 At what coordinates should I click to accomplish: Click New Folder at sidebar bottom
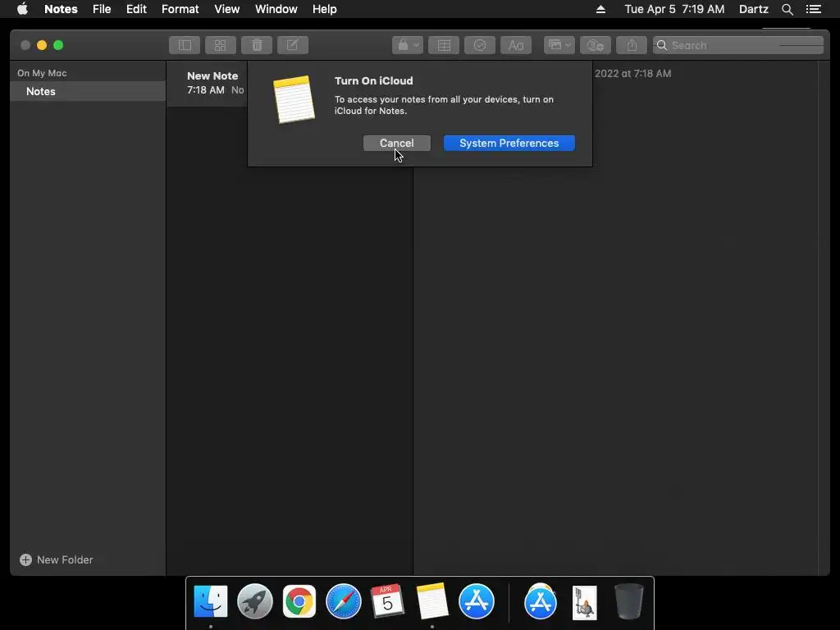pyautogui.click(x=57, y=559)
